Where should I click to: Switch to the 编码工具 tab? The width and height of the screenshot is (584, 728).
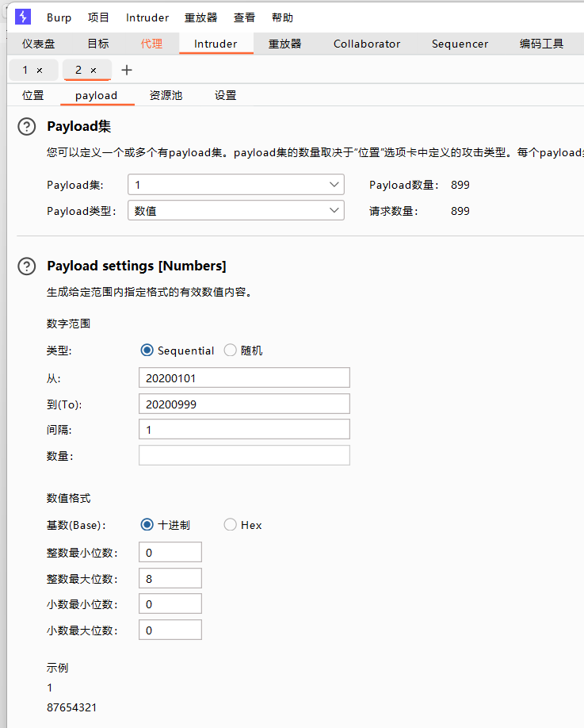coord(541,44)
